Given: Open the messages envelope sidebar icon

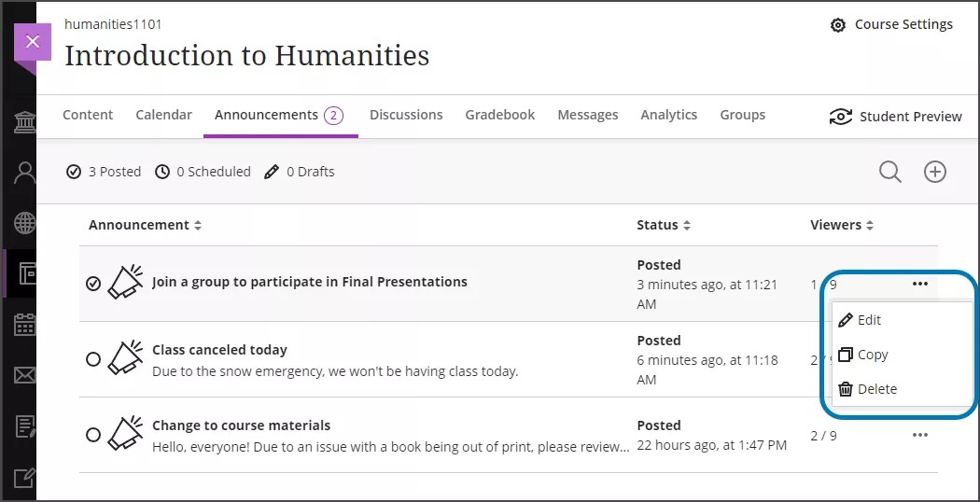Looking at the screenshot, I should (x=25, y=375).
